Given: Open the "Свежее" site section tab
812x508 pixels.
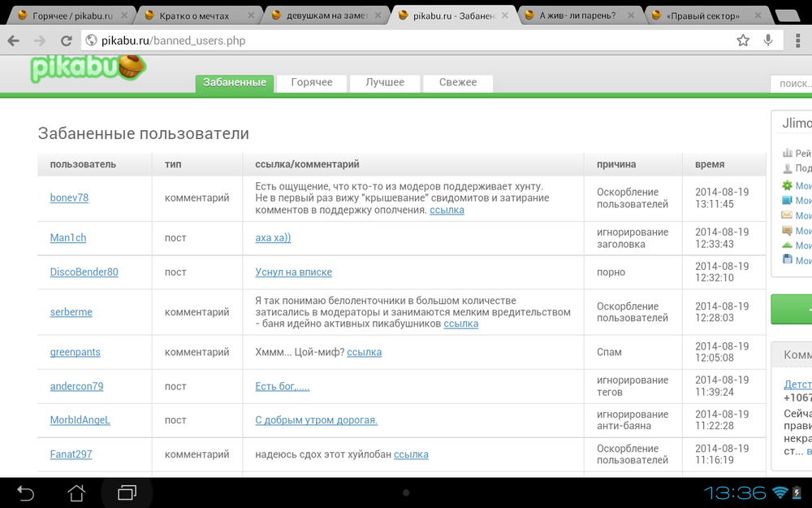Looking at the screenshot, I should [458, 83].
